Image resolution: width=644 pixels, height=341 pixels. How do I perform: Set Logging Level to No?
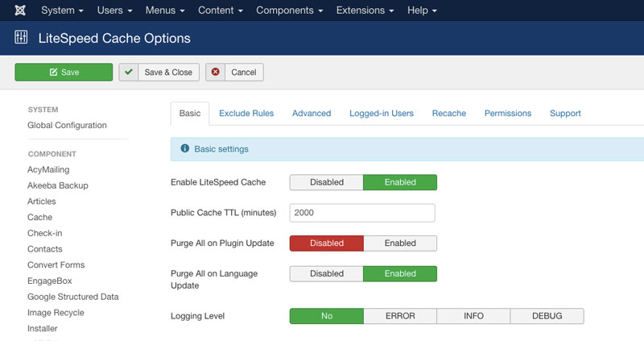(327, 316)
